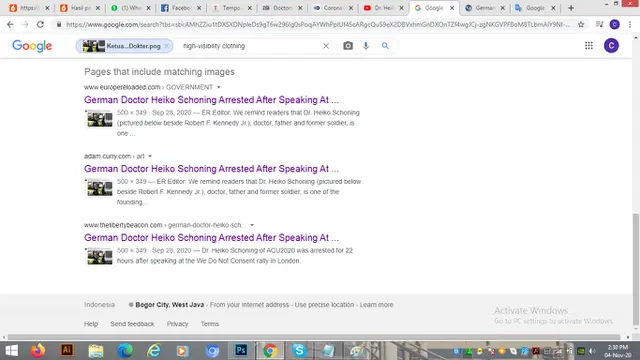Open the Privacy footer link
The height and width of the screenshot is (360, 640).
pos(177,324)
